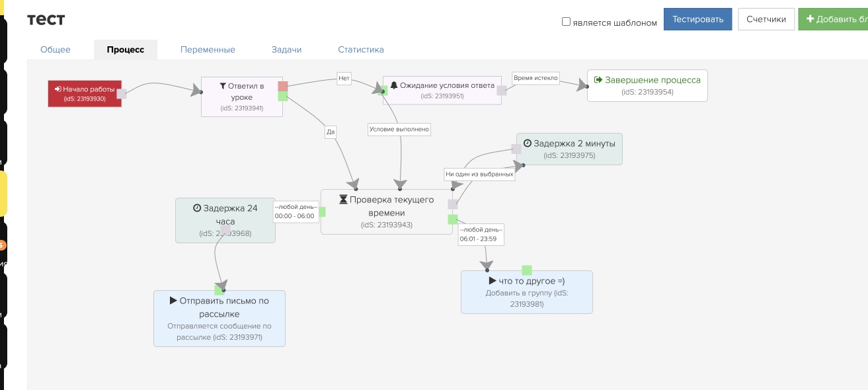Screen dimensions: 868x390
Task: Click the hourglass icon in 'Проверка текущего времени'
Action: tap(343, 200)
